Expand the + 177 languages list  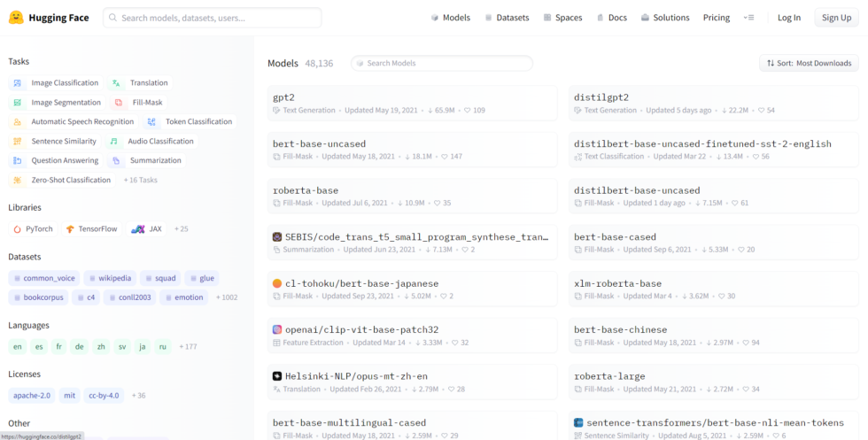188,347
